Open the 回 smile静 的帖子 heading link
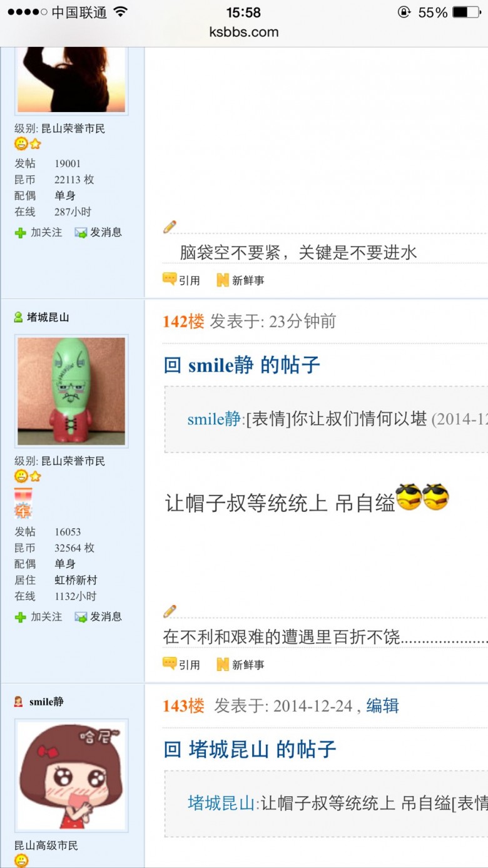 241,365
